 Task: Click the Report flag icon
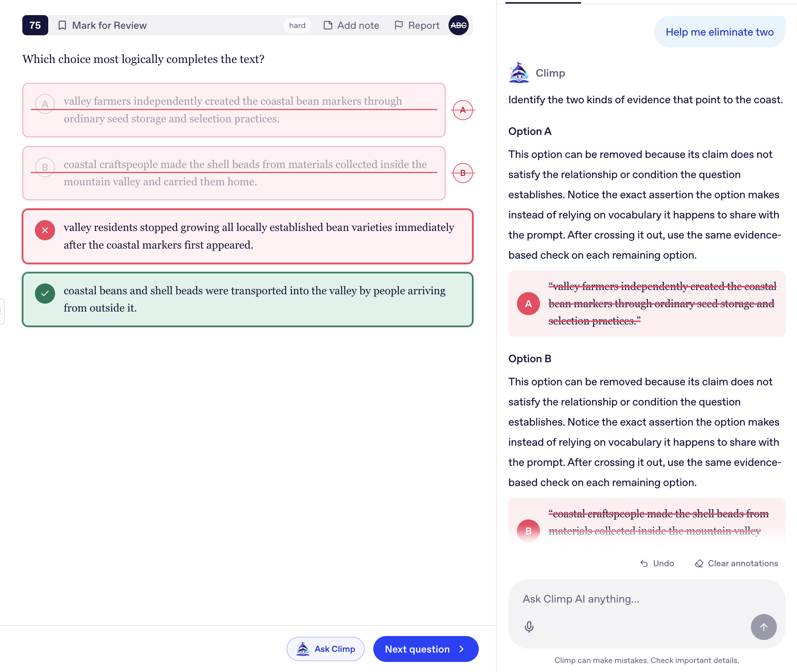click(399, 25)
